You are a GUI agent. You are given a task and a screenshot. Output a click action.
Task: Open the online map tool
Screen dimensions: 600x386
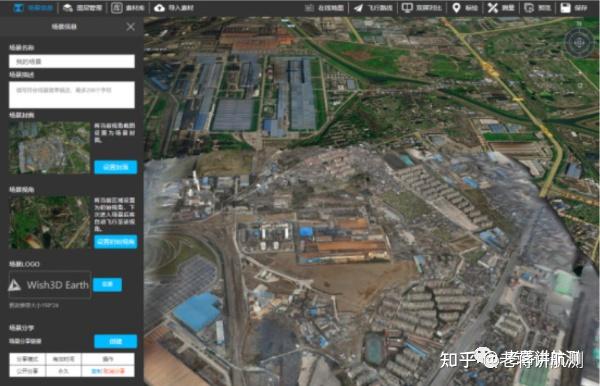324,8
